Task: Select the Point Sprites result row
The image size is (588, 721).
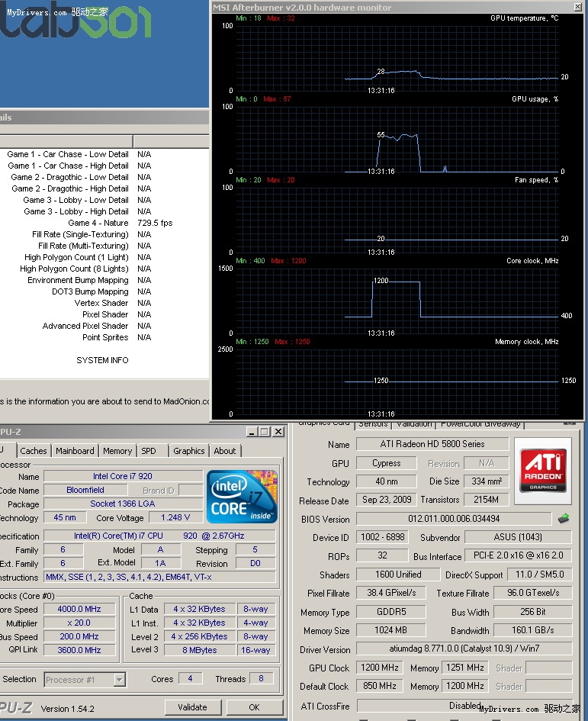Action: [x=104, y=337]
